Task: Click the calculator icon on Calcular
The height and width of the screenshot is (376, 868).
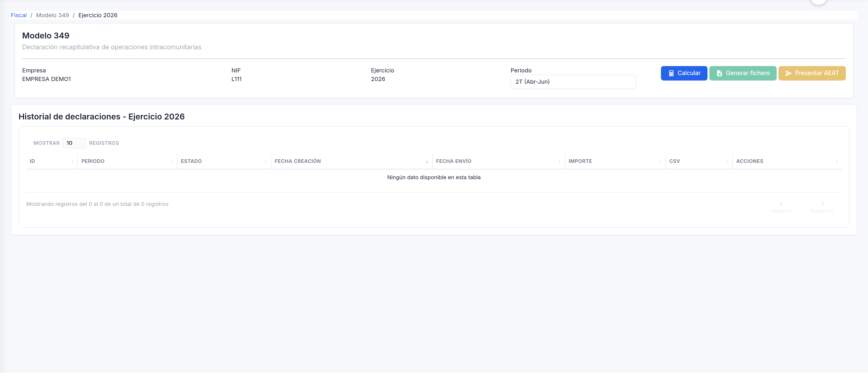Action: click(x=671, y=73)
